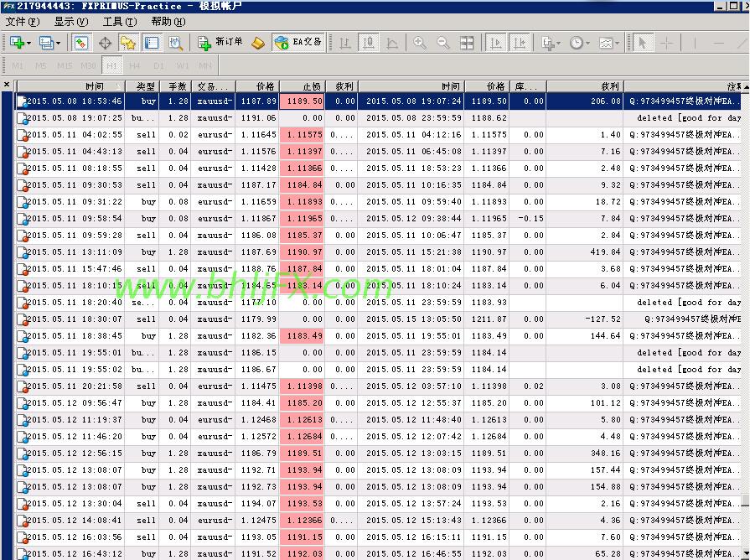Click order icon of row 2015.05.12 09:56:47
The width and height of the screenshot is (750, 560).
click(x=22, y=403)
